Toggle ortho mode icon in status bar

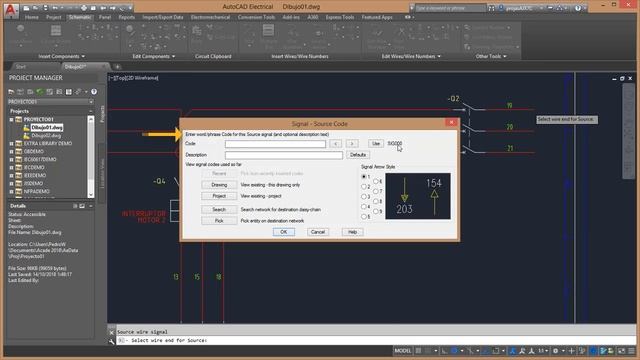[x=444, y=351]
